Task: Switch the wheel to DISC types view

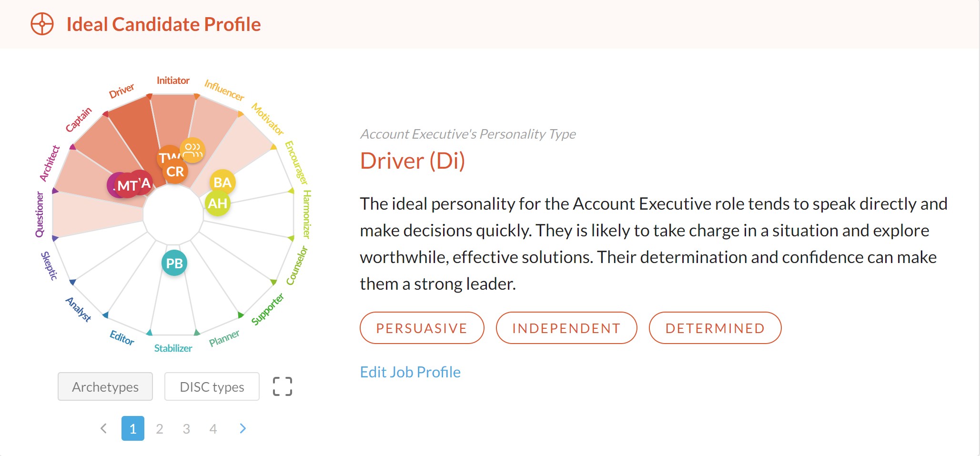Action: point(212,387)
